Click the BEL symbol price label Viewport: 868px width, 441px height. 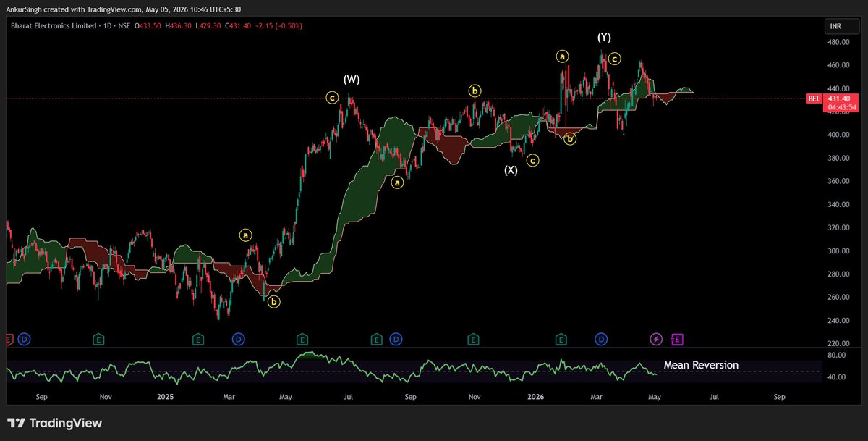814,98
